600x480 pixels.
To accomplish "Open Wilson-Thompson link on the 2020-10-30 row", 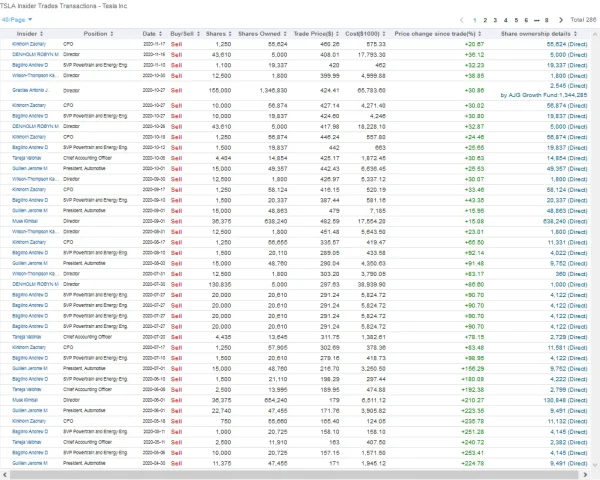I will coord(35,75).
